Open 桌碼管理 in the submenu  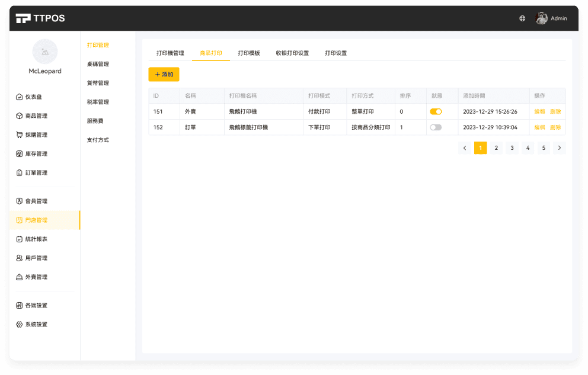coord(98,64)
